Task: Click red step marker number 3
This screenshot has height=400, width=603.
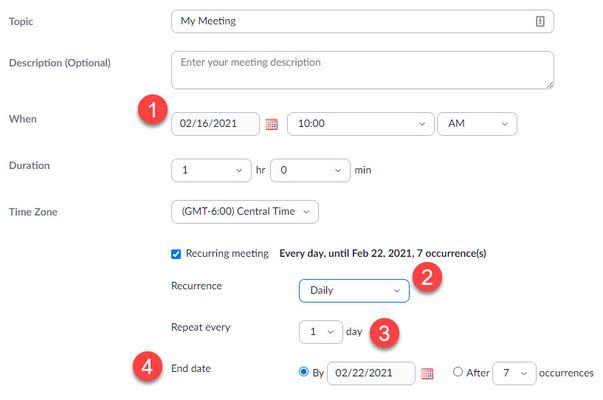Action: click(386, 333)
